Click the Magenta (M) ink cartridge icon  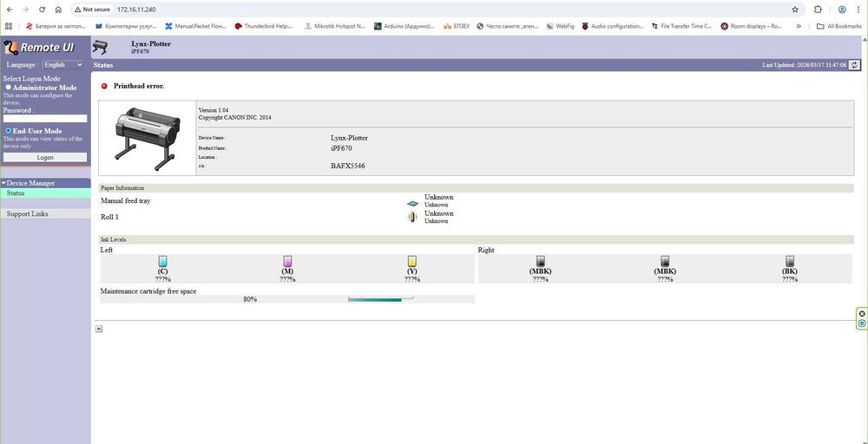click(x=287, y=262)
